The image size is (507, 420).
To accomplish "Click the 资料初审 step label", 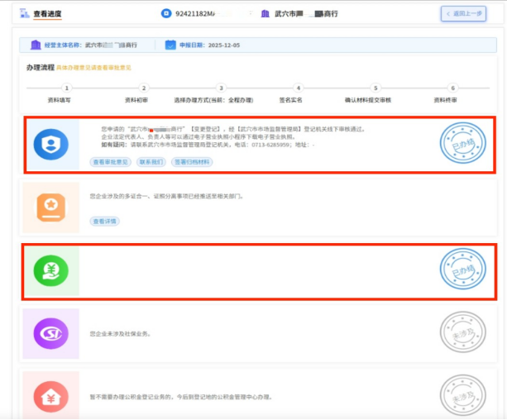I will pyautogui.click(x=136, y=100).
